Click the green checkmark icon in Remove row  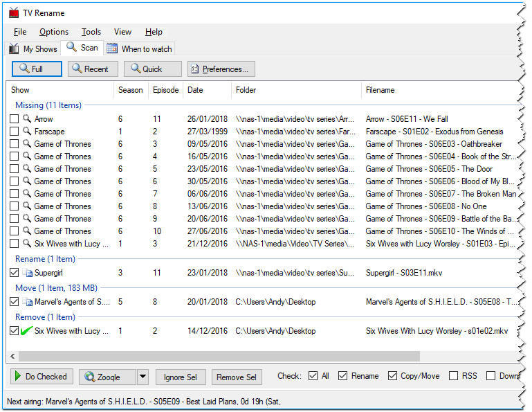[x=27, y=330]
